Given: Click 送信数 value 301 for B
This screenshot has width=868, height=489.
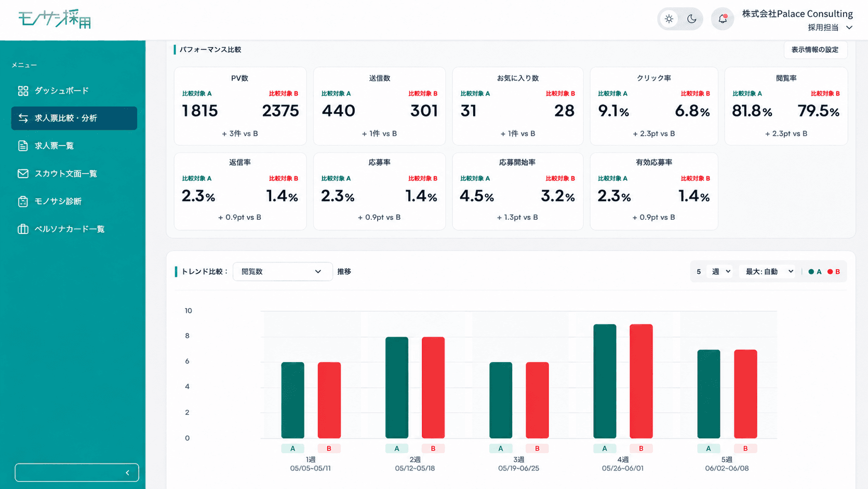Looking at the screenshot, I should point(424,111).
